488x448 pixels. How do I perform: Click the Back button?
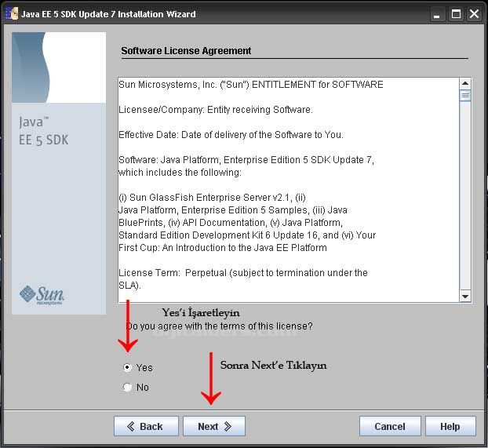coord(146,426)
